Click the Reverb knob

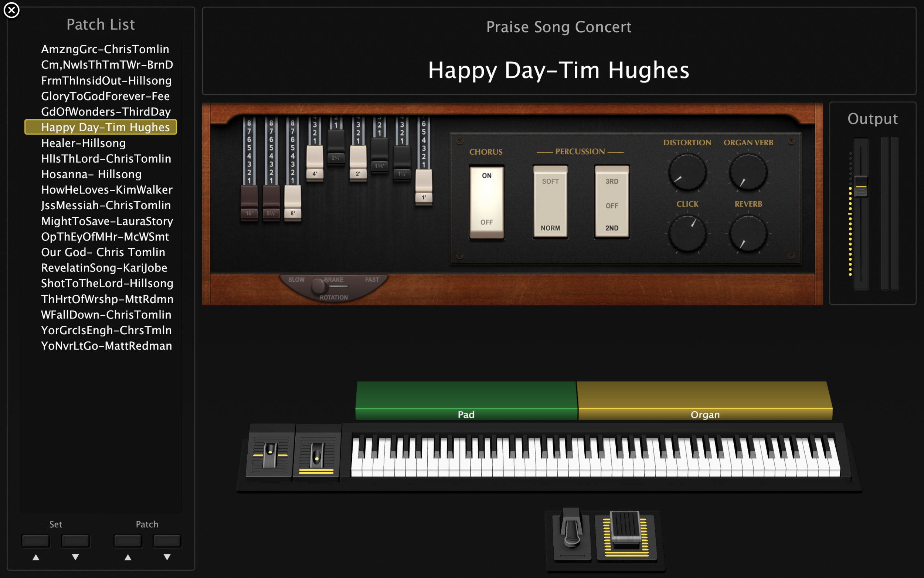tap(748, 234)
